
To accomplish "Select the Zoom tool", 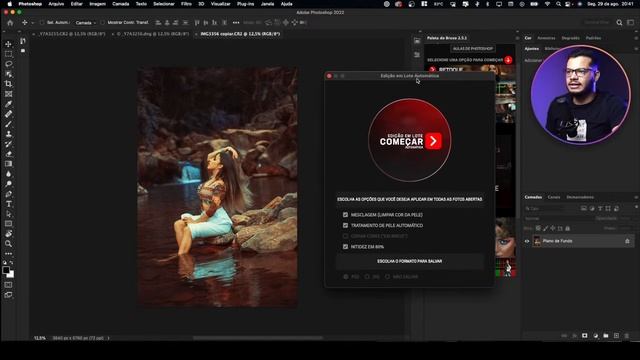I will coord(8,244).
